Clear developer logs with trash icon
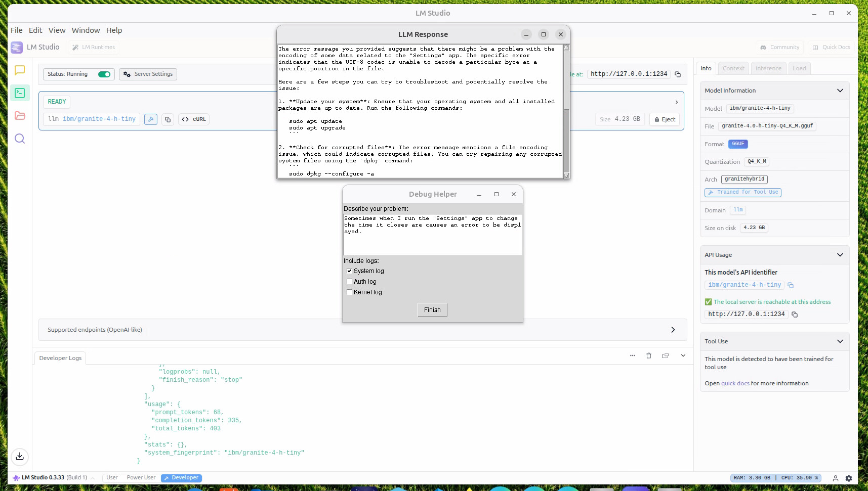The height and width of the screenshot is (491, 868). [649, 355]
